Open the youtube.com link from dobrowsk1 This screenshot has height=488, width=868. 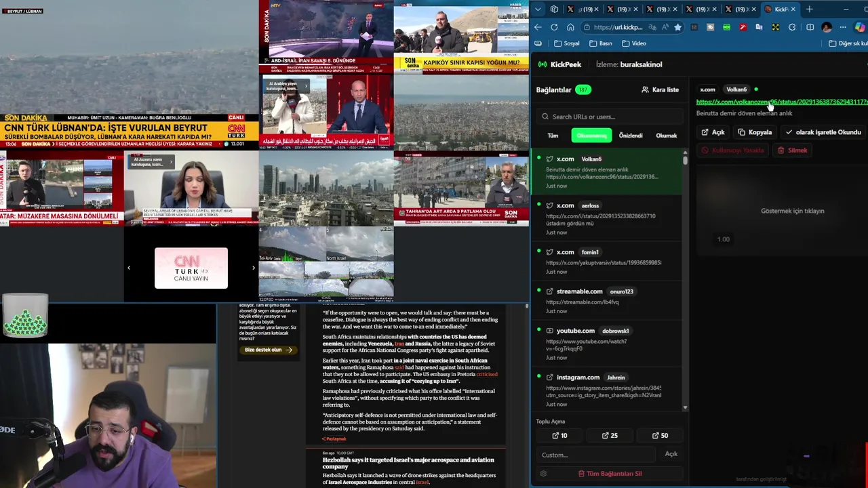[x=607, y=344]
